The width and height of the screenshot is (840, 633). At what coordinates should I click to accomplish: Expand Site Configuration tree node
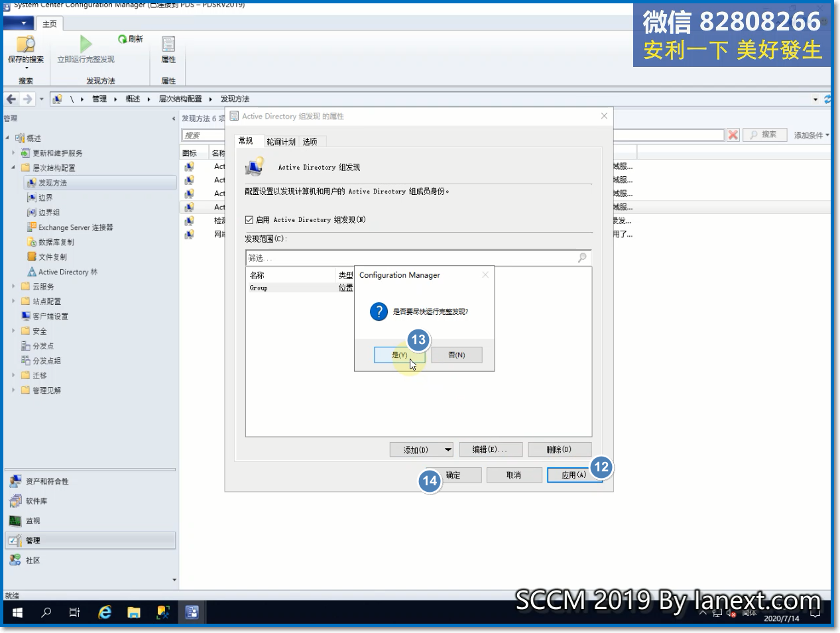tap(13, 302)
